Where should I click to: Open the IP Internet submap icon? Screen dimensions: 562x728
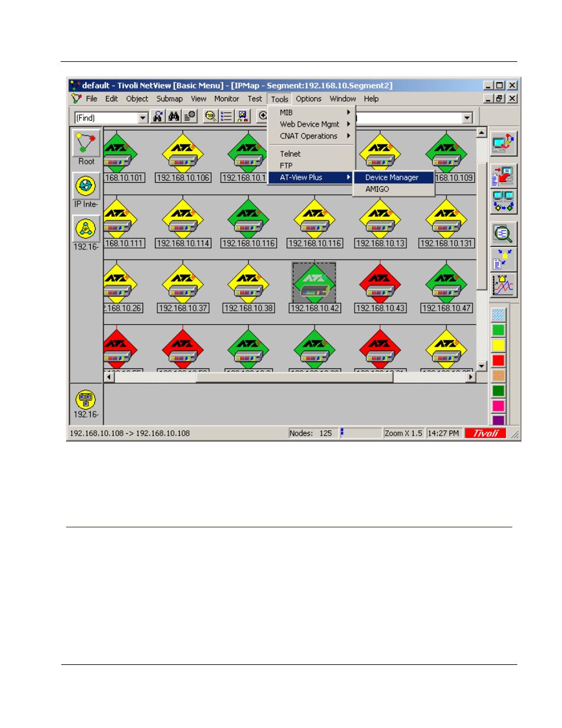[x=86, y=186]
